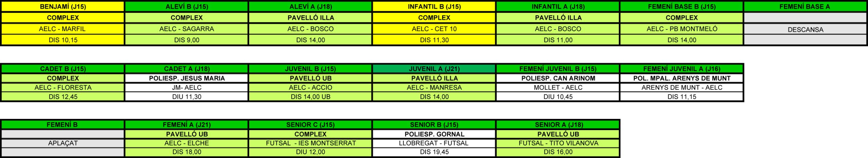Click the AELC - CET 10 cell
The height and width of the screenshot is (158, 868).
(x=434, y=29)
